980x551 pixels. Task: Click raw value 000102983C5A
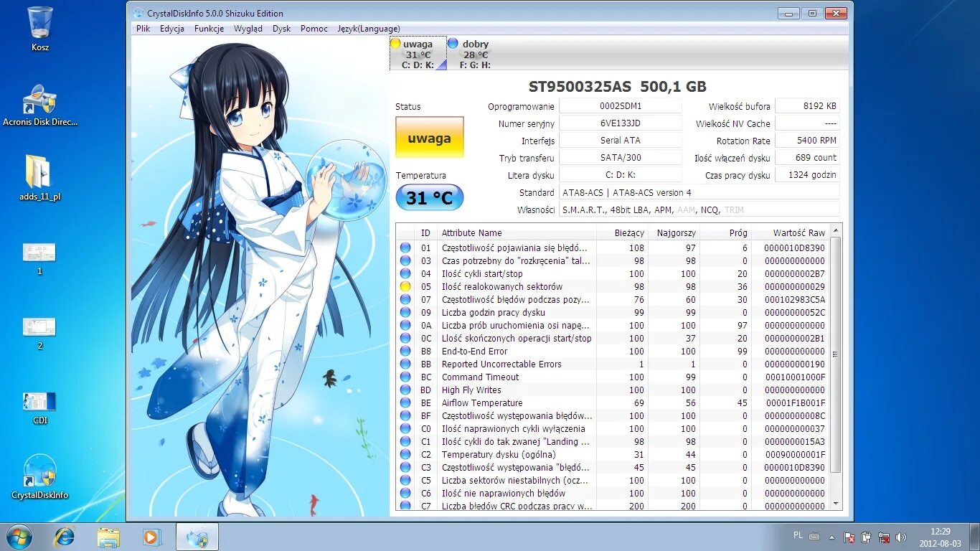794,299
